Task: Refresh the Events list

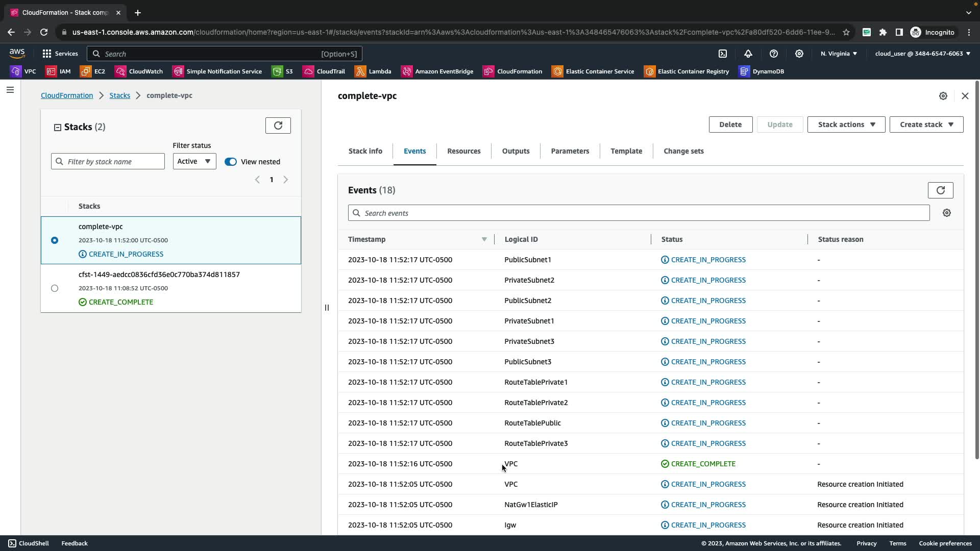Action: coord(940,190)
